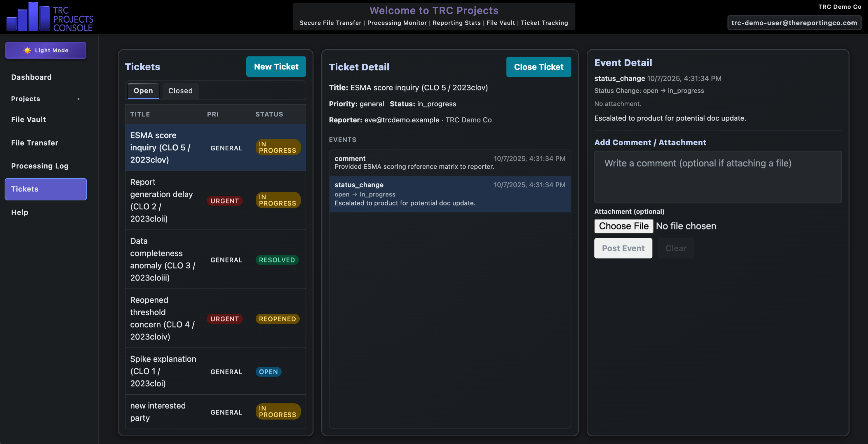Select the Report generation delay ticket
The height and width of the screenshot is (444, 868).
tap(162, 200)
